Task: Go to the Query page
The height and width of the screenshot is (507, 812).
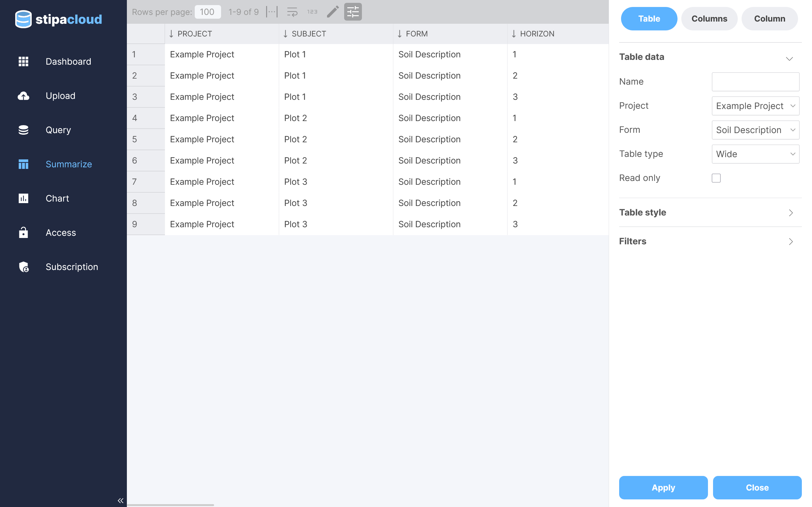Action: (58, 130)
